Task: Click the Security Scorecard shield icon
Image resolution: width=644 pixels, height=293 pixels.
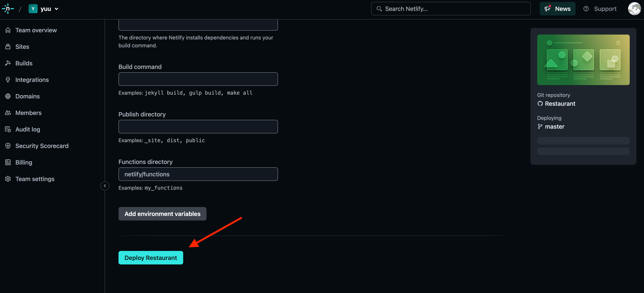Action: coord(8,146)
